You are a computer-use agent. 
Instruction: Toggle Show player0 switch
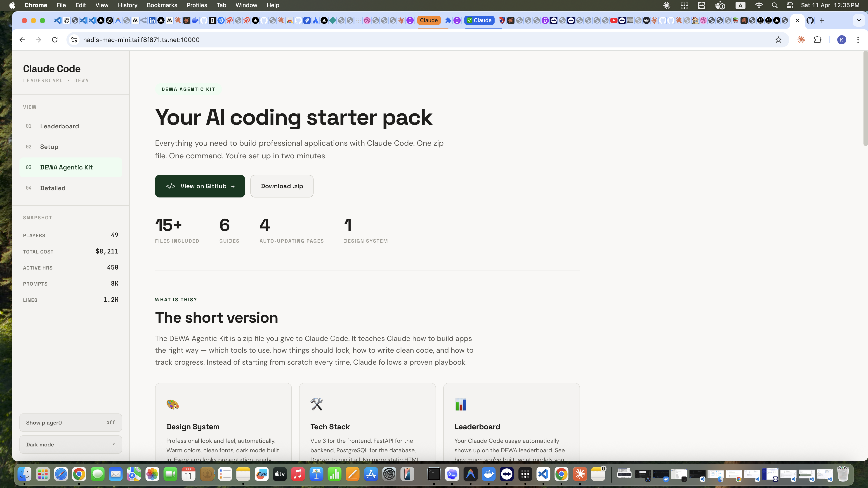71,422
